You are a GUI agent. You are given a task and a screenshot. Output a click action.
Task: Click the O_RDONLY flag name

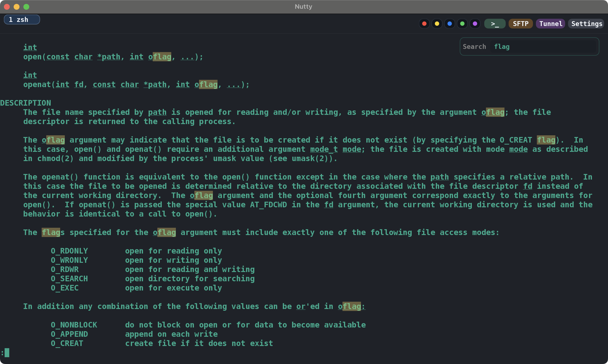point(69,251)
